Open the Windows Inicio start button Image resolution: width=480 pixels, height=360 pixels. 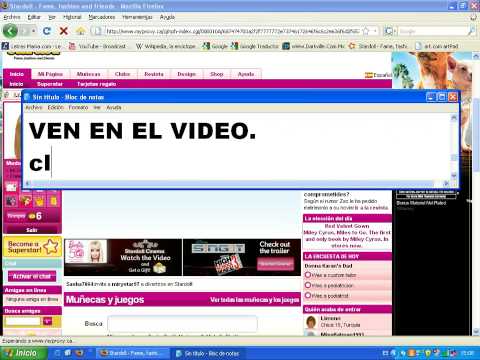[23, 353]
